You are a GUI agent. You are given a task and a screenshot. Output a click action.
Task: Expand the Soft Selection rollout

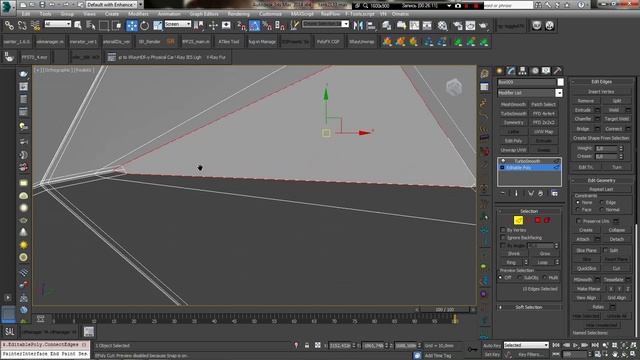(x=529, y=307)
